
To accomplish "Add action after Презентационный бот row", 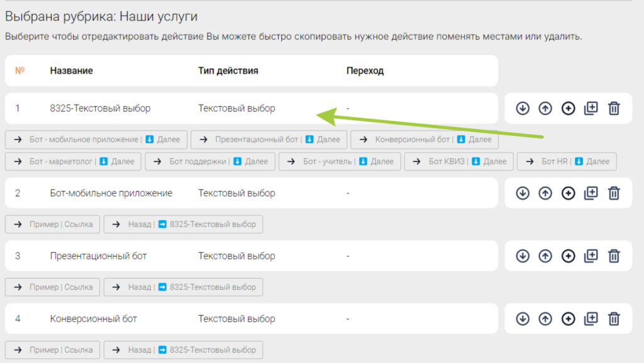I will click(568, 256).
